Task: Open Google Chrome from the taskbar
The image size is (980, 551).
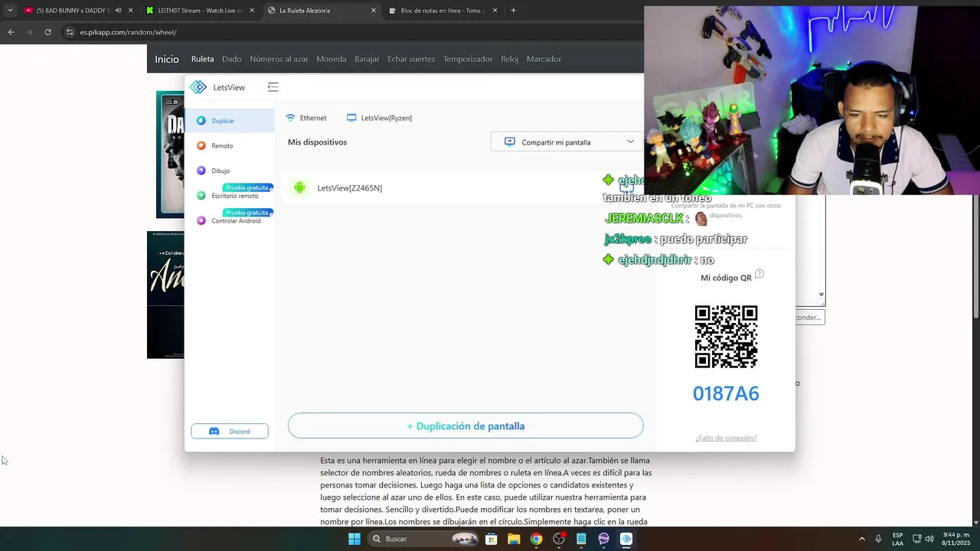Action: 536,539
